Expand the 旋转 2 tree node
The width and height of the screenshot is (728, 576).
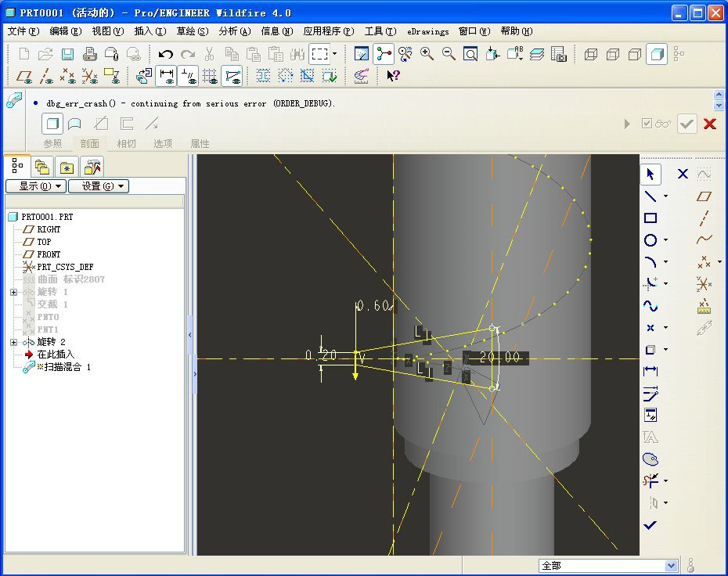coord(13,342)
